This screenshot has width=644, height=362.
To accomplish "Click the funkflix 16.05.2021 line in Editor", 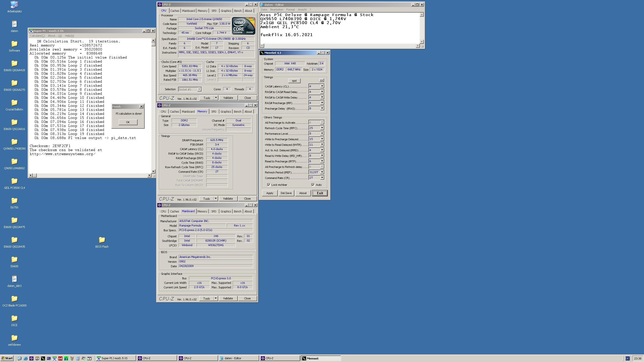I will (x=287, y=35).
